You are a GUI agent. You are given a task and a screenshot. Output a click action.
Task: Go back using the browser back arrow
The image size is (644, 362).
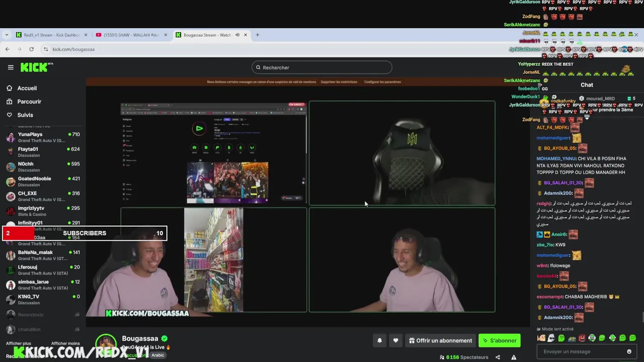coord(7,49)
